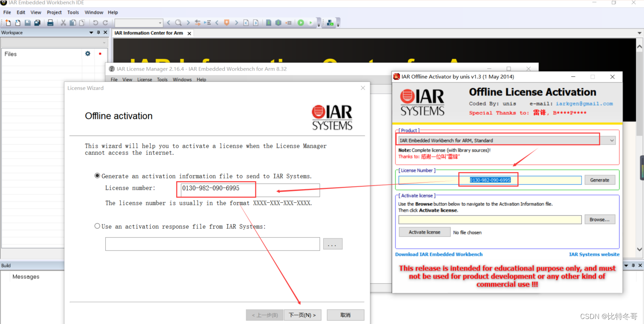Click the ... browse button in License Wizard

332,244
